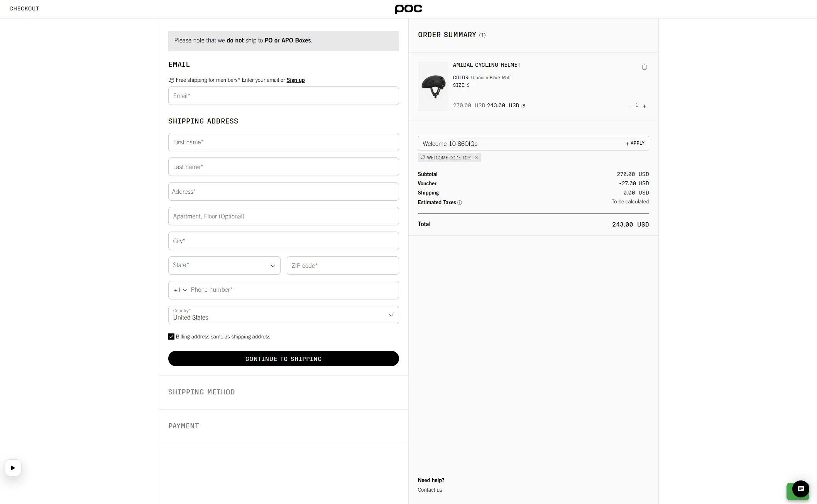The width and height of the screenshot is (817, 504).
Task: Remove the Welcome Code 10% voucher tag
Action: click(x=476, y=157)
